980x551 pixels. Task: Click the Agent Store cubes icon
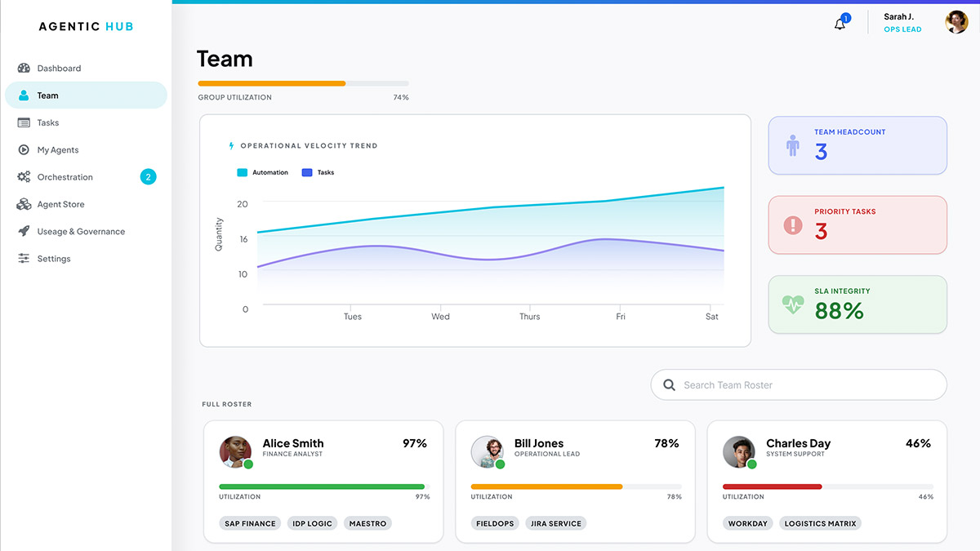click(24, 204)
